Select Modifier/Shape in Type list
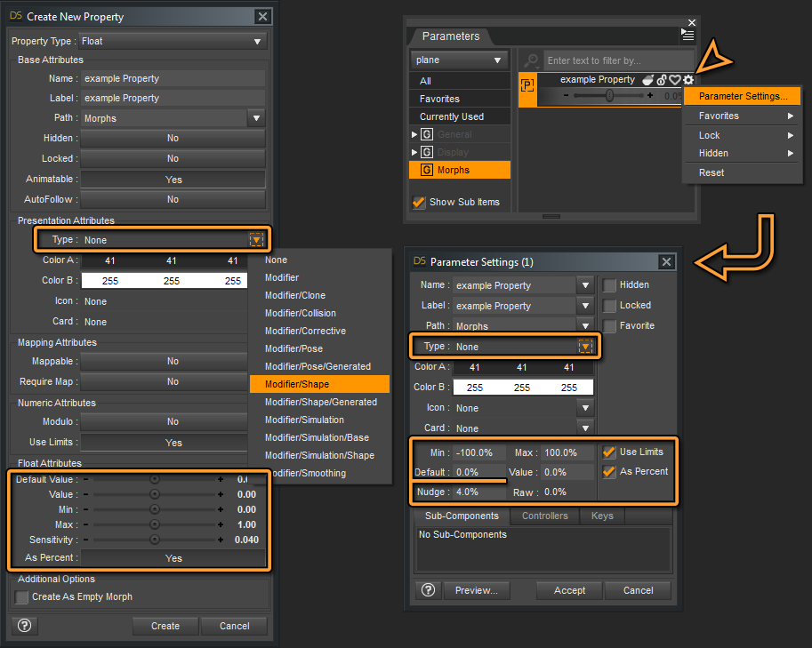The height and width of the screenshot is (648, 812). 319,384
